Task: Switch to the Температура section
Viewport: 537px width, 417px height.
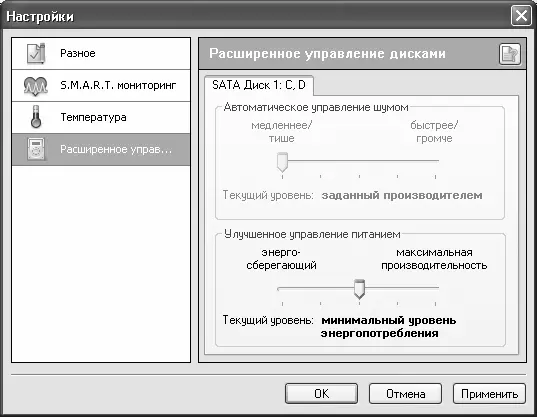Action: pyautogui.click(x=101, y=117)
